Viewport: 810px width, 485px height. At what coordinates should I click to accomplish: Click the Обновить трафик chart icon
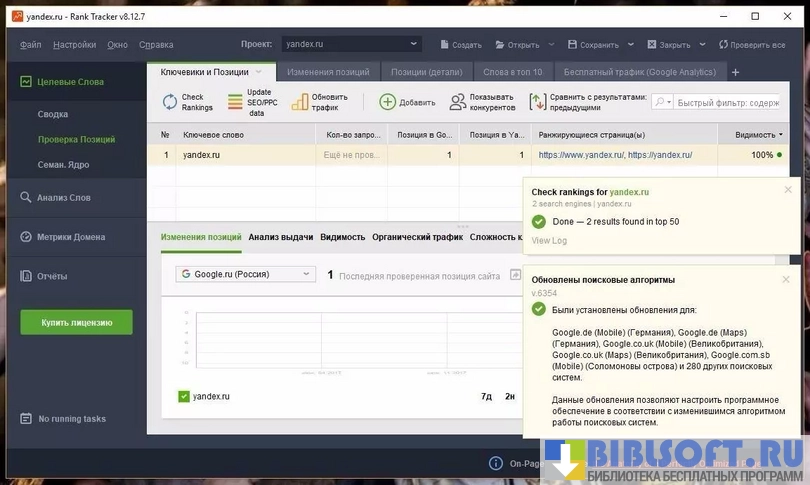coord(299,102)
